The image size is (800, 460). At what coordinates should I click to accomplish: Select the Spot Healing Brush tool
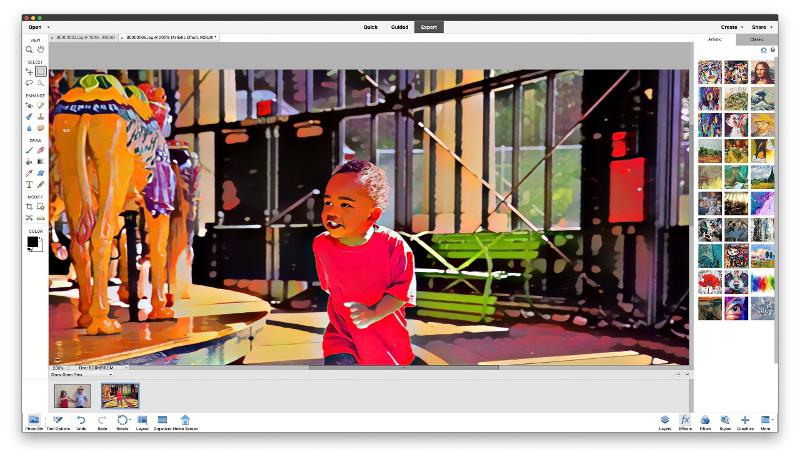[40, 106]
